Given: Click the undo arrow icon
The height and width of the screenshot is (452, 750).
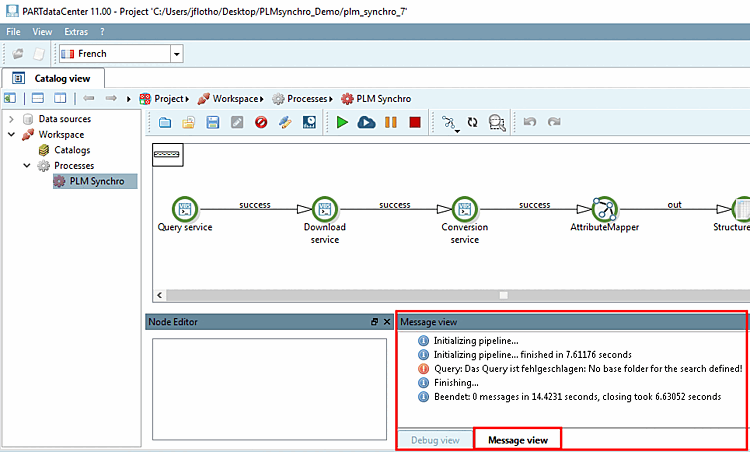Looking at the screenshot, I should [529, 122].
